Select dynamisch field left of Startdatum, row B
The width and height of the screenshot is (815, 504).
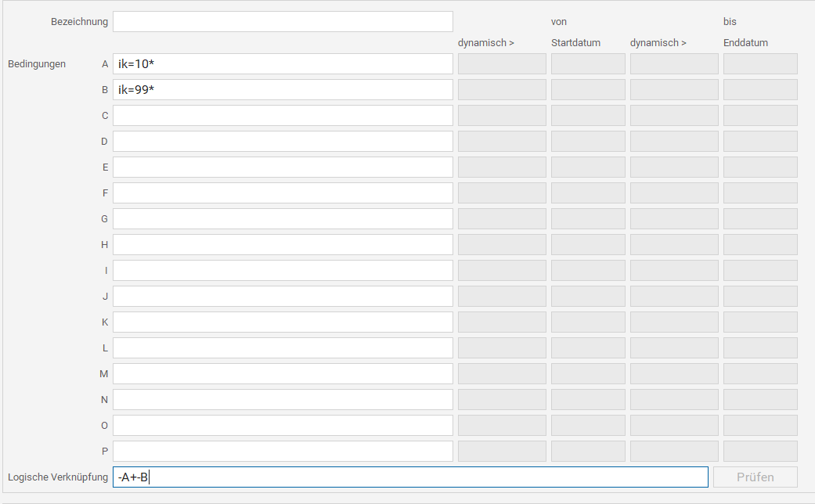tap(502, 90)
